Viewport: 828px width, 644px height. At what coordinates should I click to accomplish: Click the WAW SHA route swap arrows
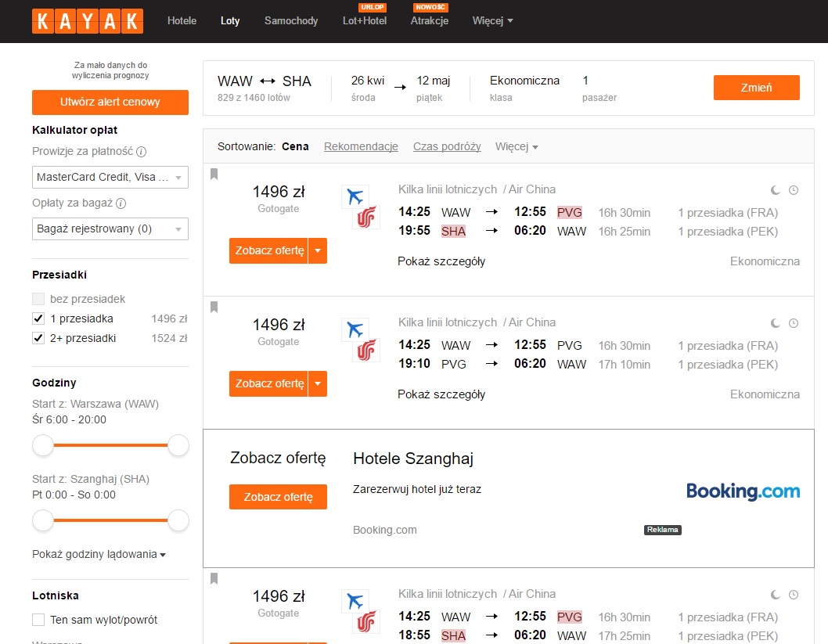(x=268, y=81)
